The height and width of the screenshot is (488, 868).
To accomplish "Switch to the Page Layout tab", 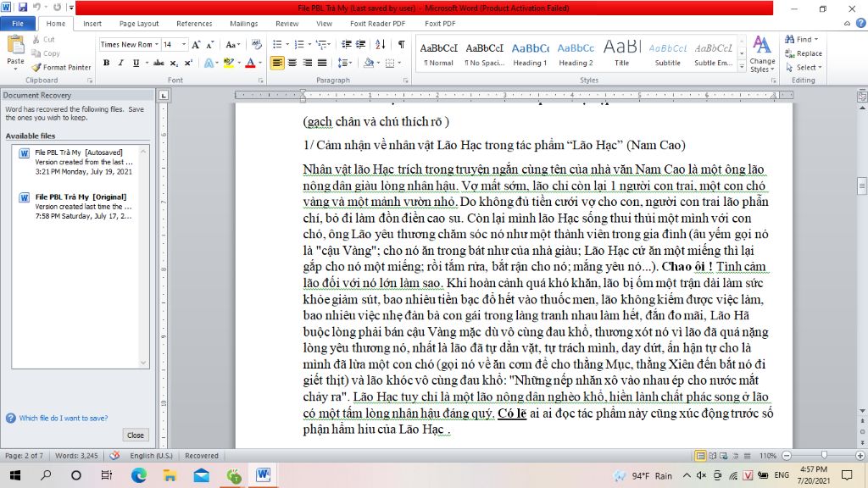I will tap(139, 23).
